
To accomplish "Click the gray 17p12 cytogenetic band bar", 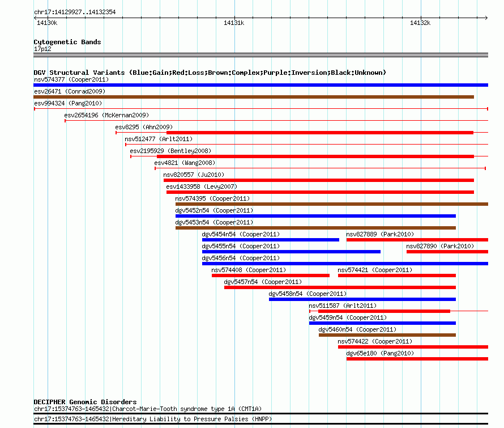I will click(x=260, y=55).
